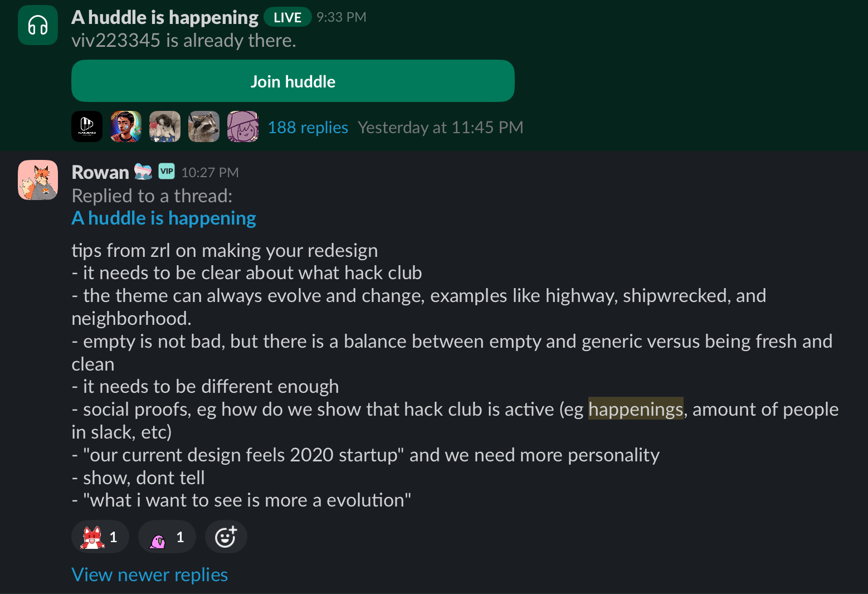Open Rowan's fox profile picture
This screenshot has width=868, height=594.
point(38,180)
